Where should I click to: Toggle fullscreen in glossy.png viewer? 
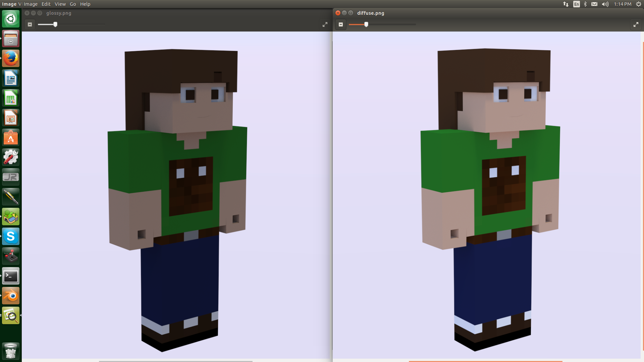point(325,24)
